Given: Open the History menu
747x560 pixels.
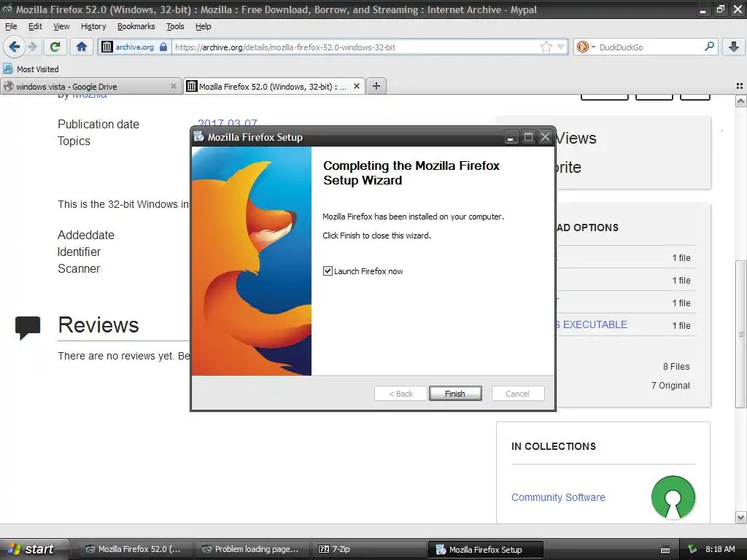Looking at the screenshot, I should 93,26.
